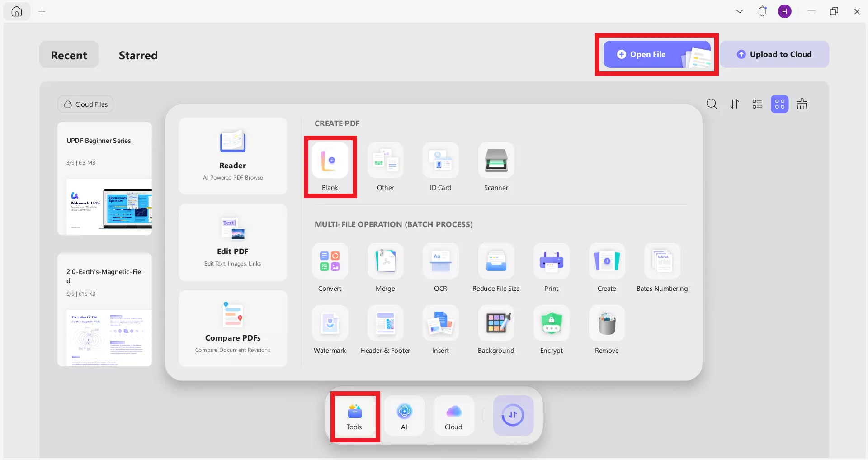The image size is (868, 460).
Task: Select the Merge batch tool
Action: [x=385, y=262]
